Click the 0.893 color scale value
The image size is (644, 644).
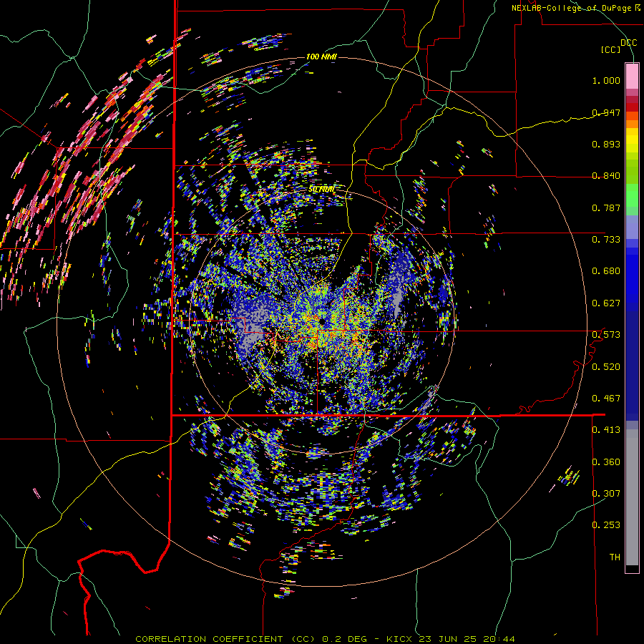click(606, 144)
